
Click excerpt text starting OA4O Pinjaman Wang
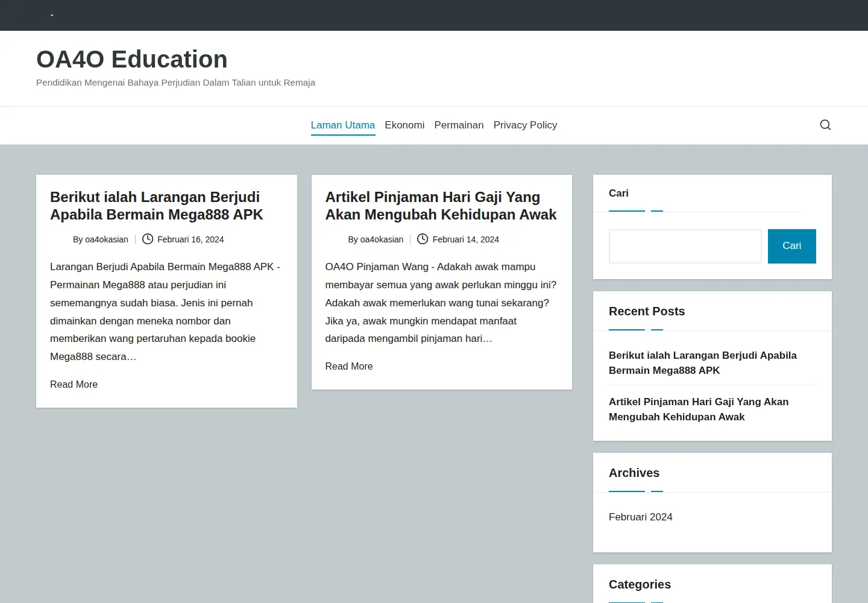tap(441, 303)
